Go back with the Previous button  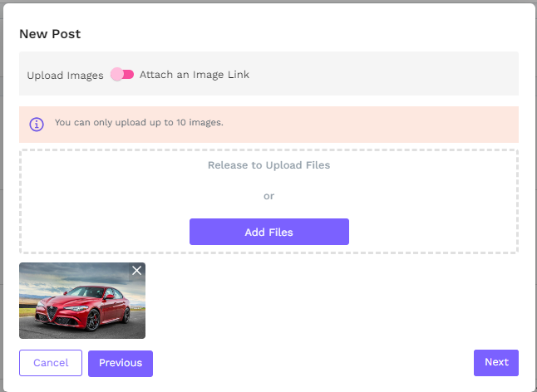tap(121, 363)
